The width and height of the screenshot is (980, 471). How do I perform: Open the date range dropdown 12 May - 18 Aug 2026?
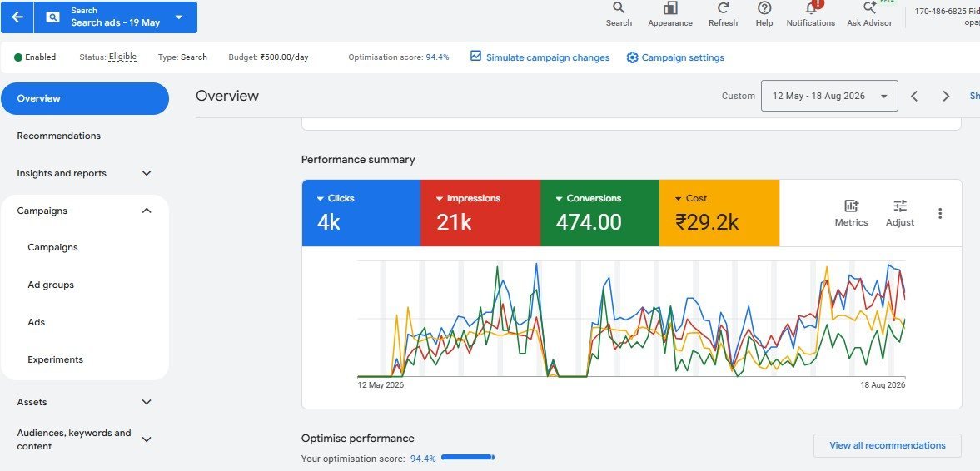pyautogui.click(x=829, y=96)
